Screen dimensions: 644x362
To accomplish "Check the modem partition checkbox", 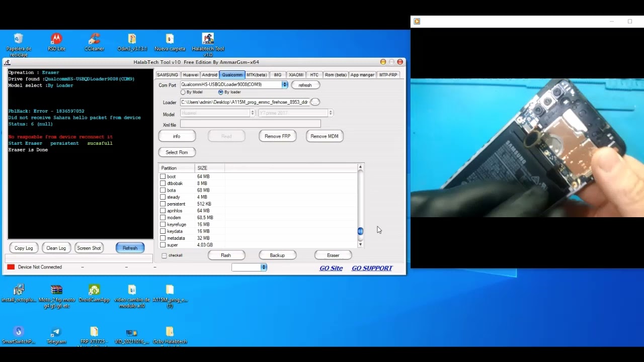I will pos(163,217).
